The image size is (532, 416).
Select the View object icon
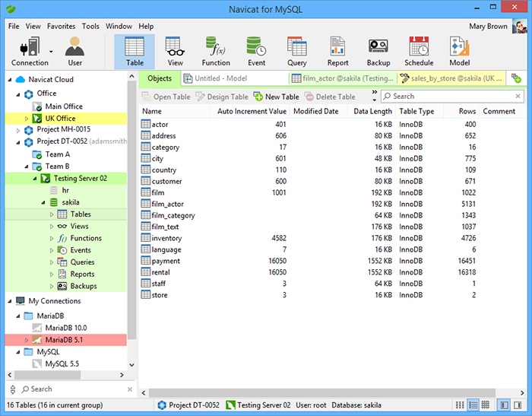pyautogui.click(x=175, y=52)
